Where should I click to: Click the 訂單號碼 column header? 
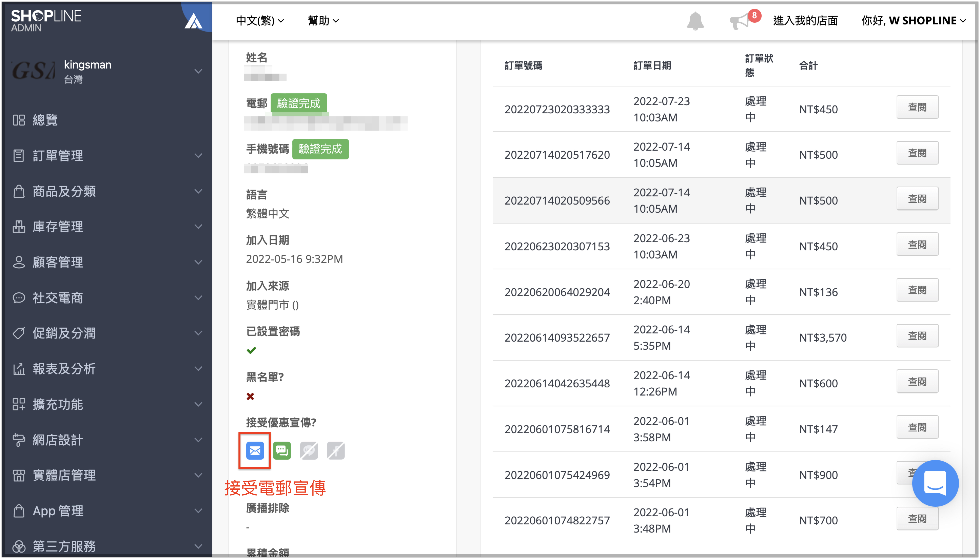tap(523, 65)
